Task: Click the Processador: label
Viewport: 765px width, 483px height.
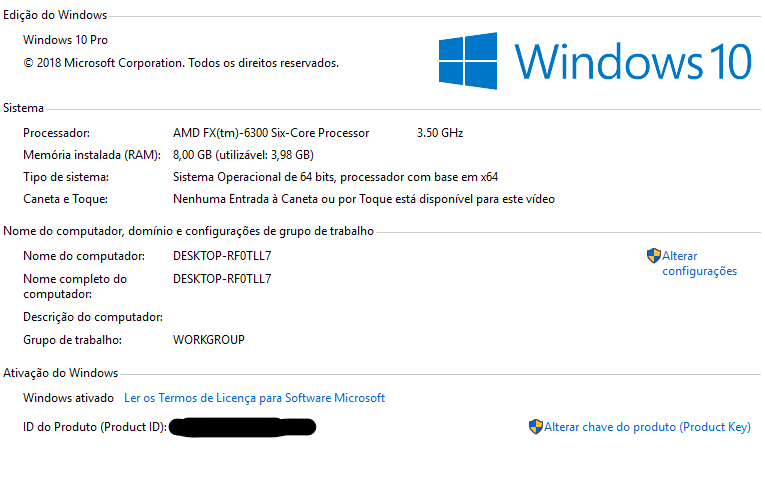Action: [57, 133]
